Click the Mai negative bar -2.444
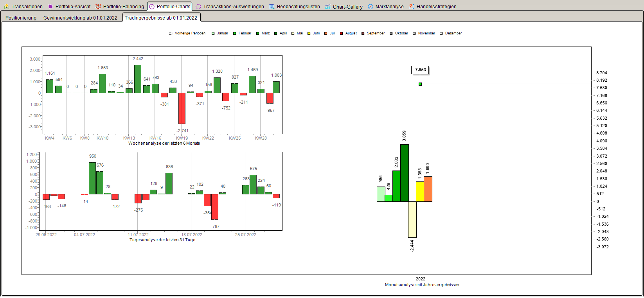This screenshot has height=298, width=644. tap(412, 219)
